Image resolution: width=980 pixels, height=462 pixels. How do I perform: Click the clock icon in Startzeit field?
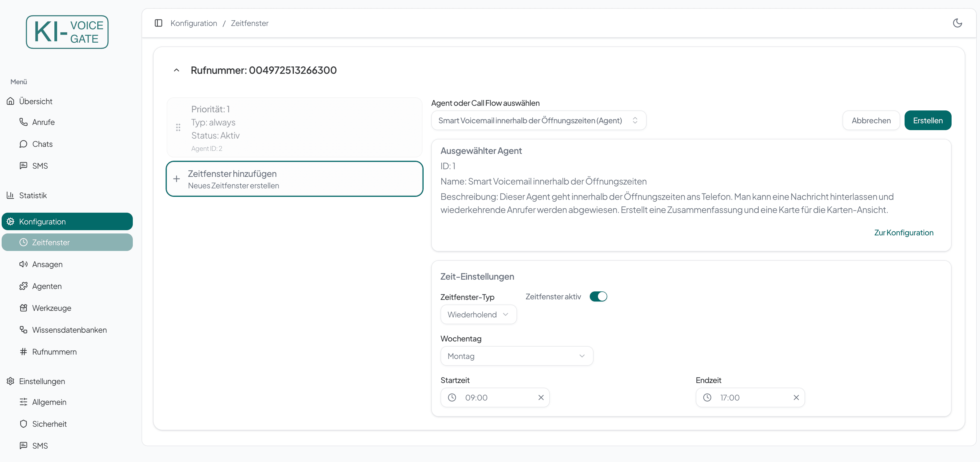(x=451, y=397)
